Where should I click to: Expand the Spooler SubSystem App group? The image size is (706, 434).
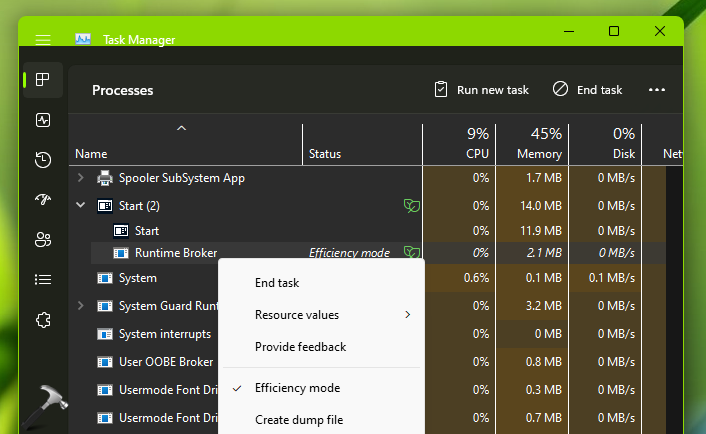pyautogui.click(x=80, y=178)
